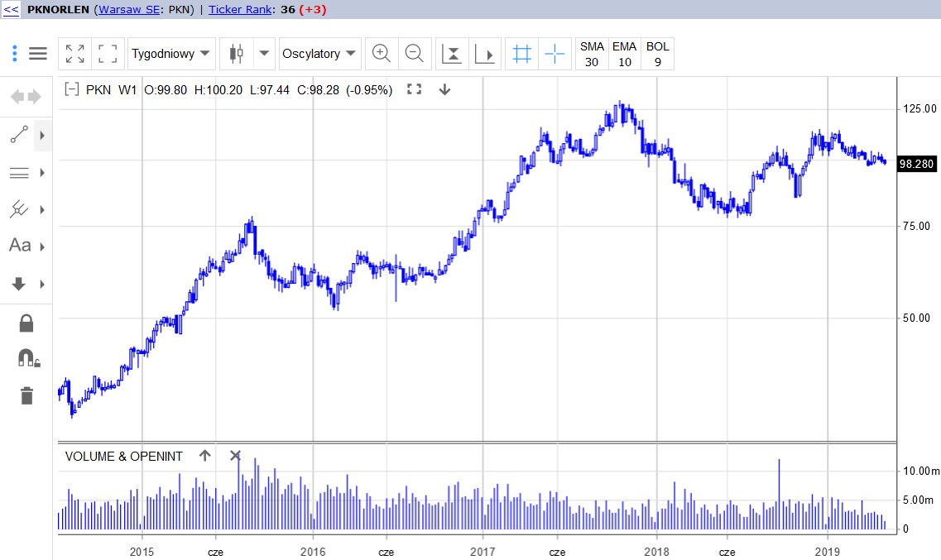Select the candlestick chart type icon

click(x=237, y=54)
